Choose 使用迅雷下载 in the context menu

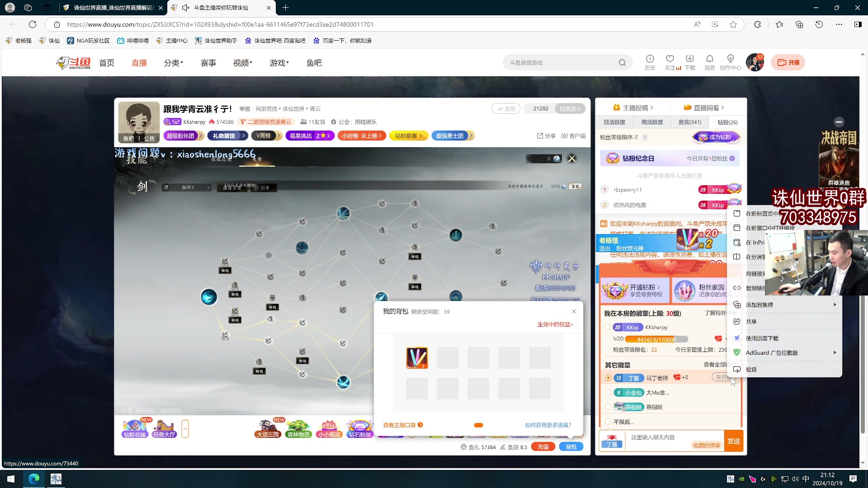785,338
